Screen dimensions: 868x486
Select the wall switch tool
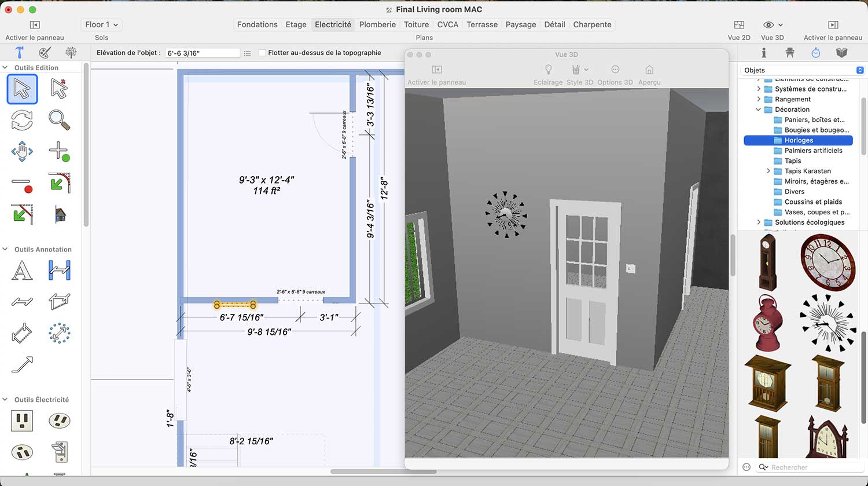(x=59, y=452)
